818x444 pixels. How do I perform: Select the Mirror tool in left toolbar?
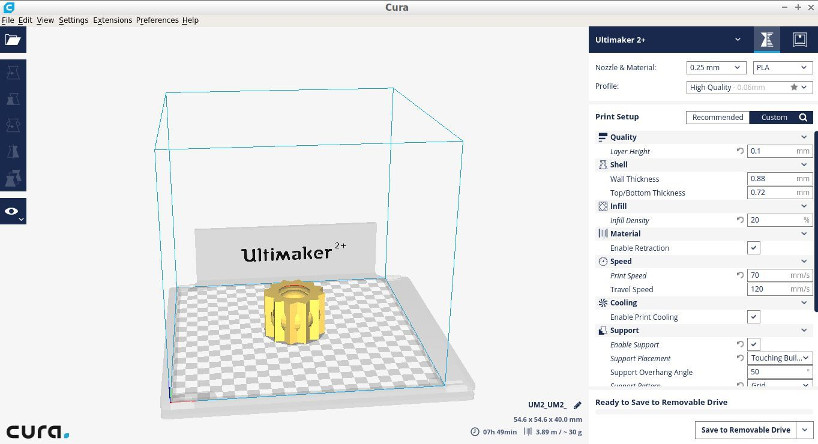13,152
